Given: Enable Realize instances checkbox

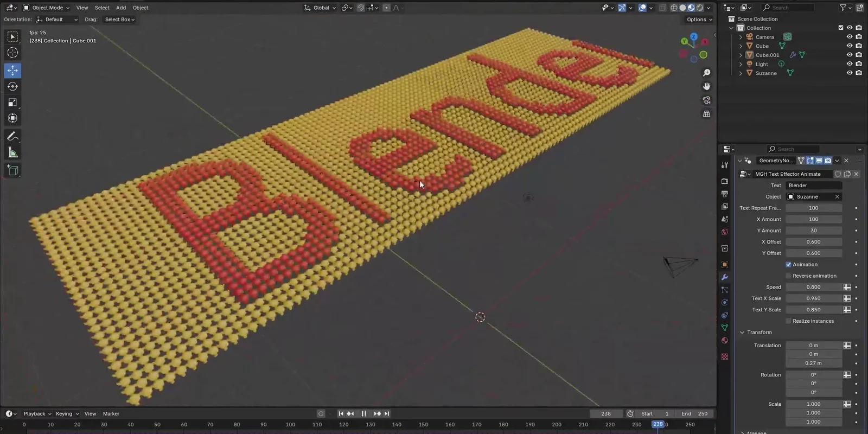Looking at the screenshot, I should (x=789, y=321).
